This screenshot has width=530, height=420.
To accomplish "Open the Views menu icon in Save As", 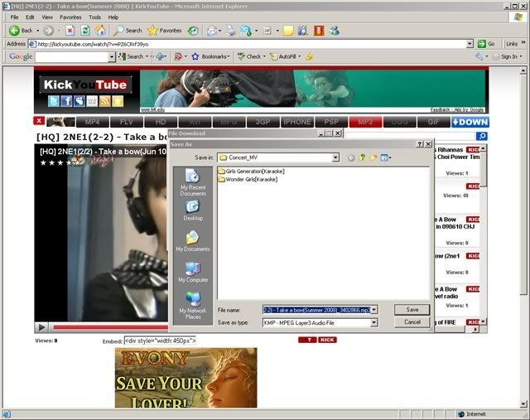I will (385, 157).
